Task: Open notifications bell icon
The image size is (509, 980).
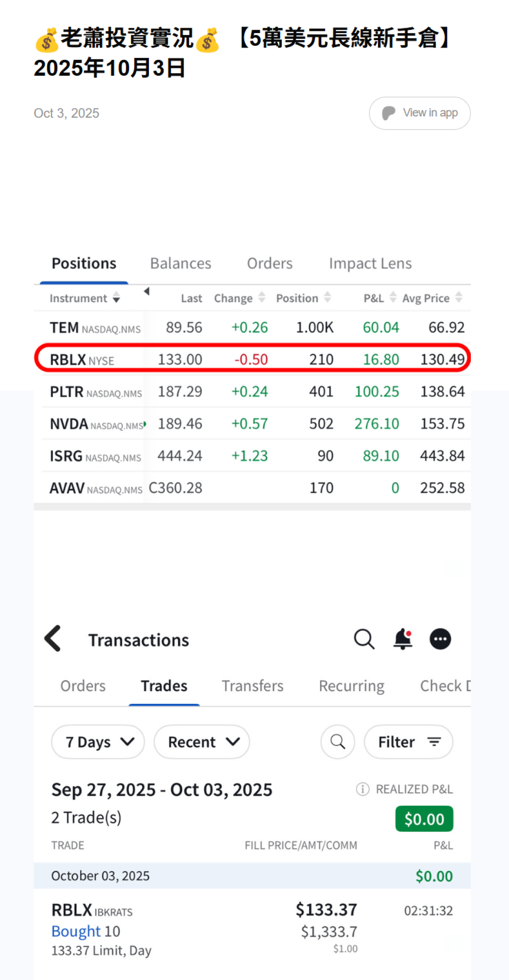Action: pos(403,639)
